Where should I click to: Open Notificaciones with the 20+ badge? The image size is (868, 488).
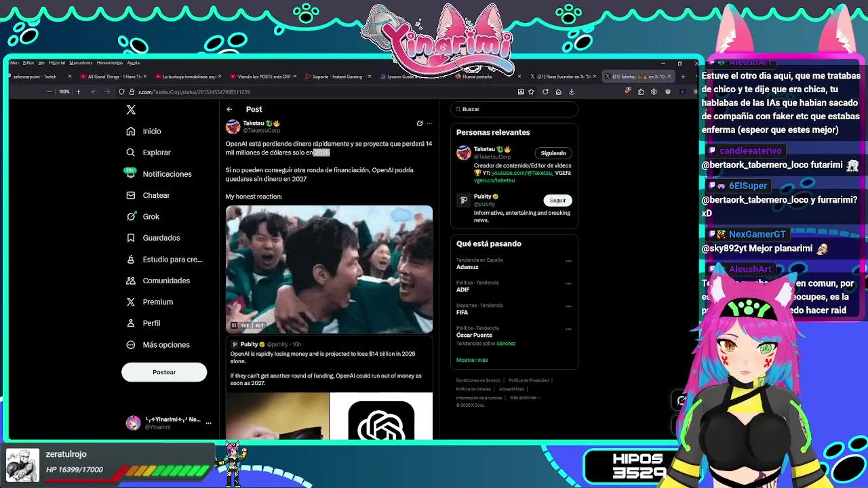point(159,174)
